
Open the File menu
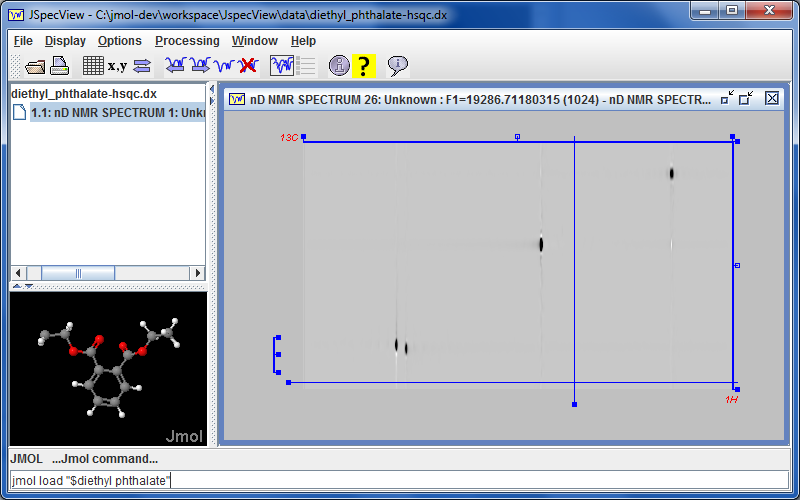click(23, 41)
